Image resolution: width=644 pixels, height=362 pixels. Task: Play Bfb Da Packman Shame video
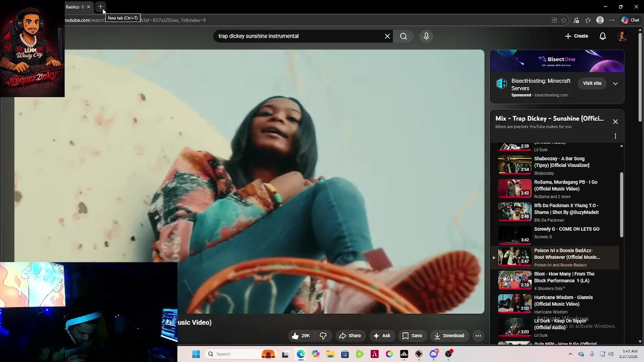pos(567,209)
